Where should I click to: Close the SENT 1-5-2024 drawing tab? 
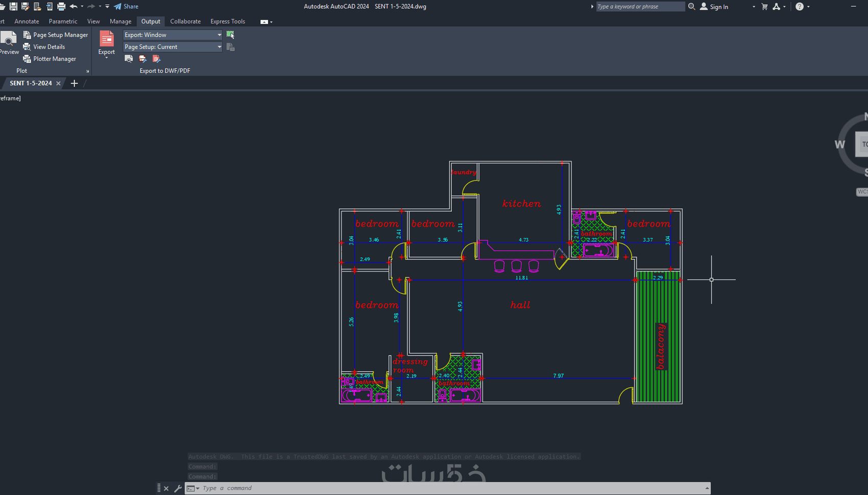coord(58,83)
